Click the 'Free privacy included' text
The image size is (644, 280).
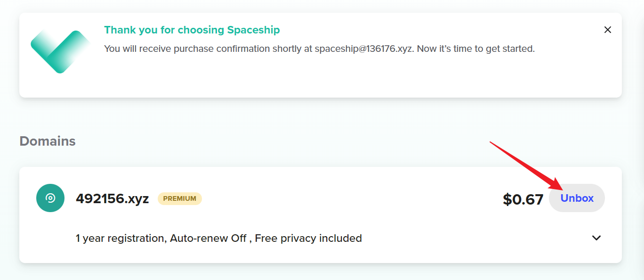[x=308, y=238]
